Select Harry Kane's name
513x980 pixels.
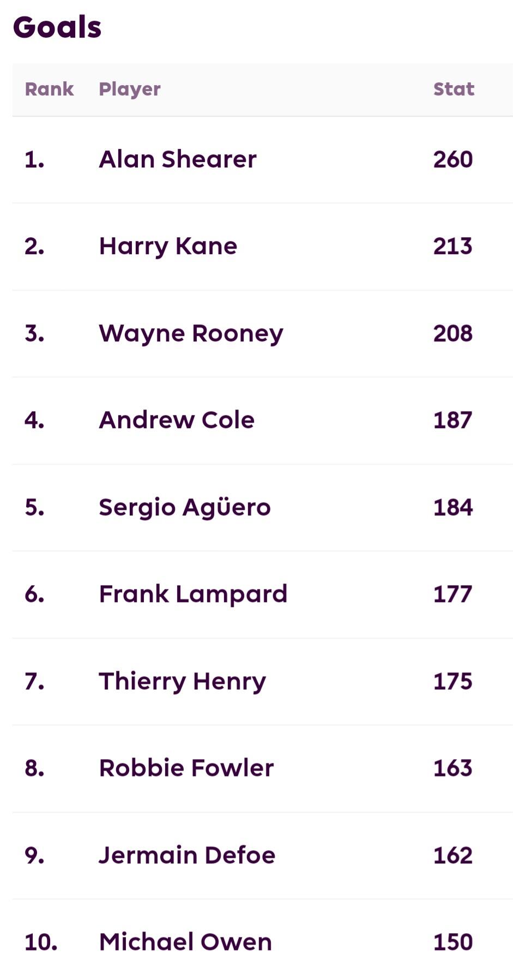(168, 246)
